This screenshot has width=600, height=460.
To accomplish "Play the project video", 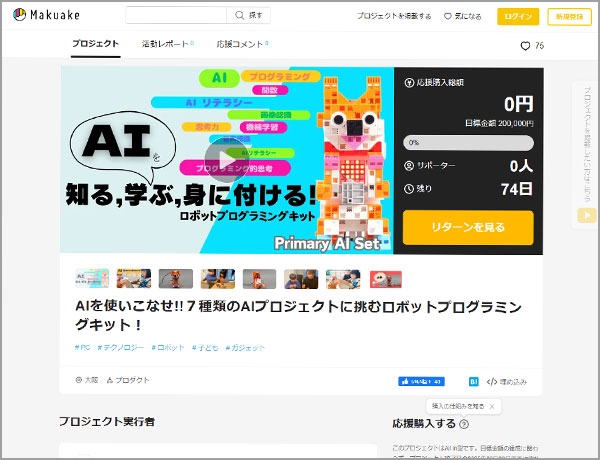I will point(226,159).
